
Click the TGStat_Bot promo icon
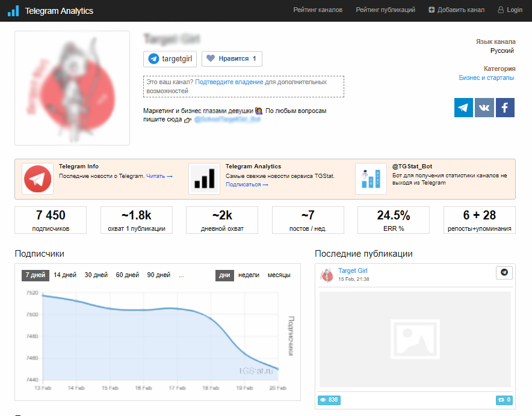tap(371, 179)
